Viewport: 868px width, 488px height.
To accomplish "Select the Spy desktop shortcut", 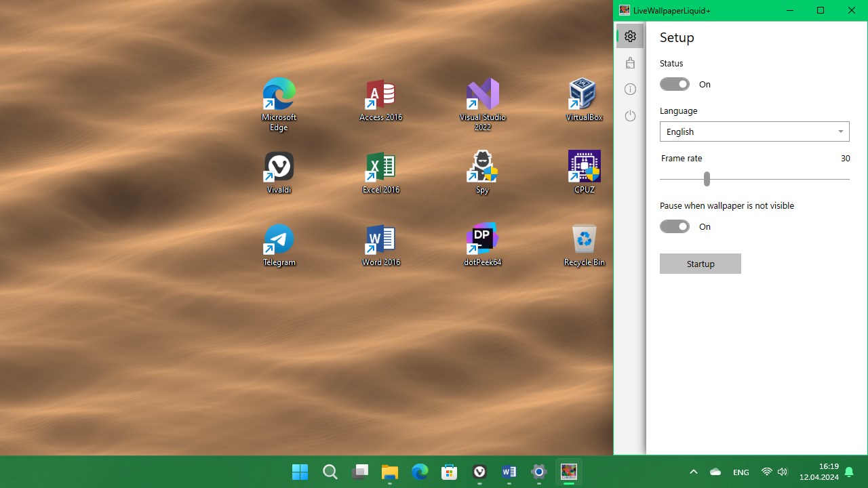I will (482, 173).
